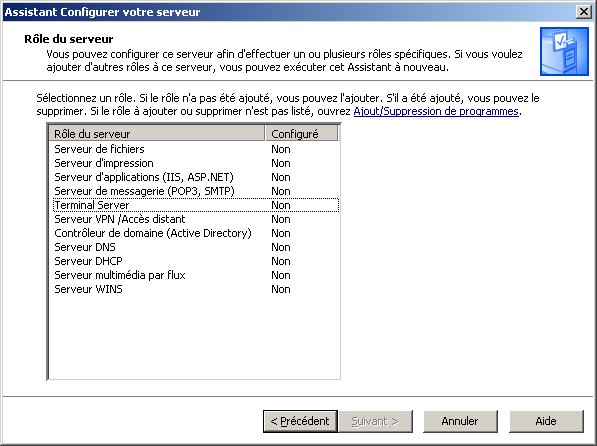Select Serveur VPN / Accès distant role

point(195,219)
